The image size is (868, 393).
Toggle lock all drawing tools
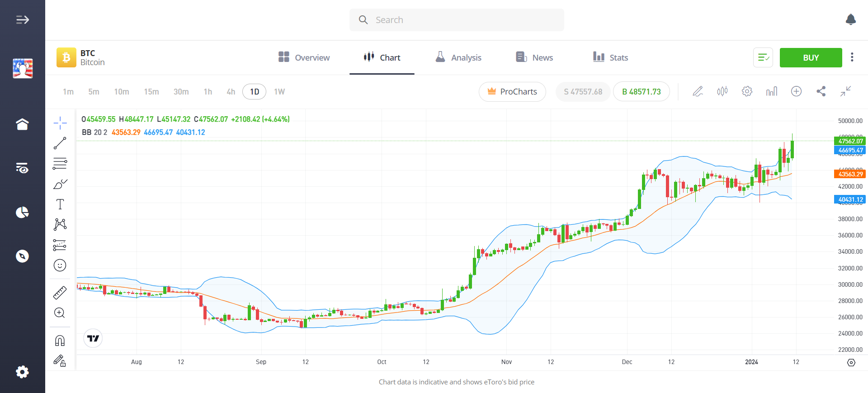point(60,360)
